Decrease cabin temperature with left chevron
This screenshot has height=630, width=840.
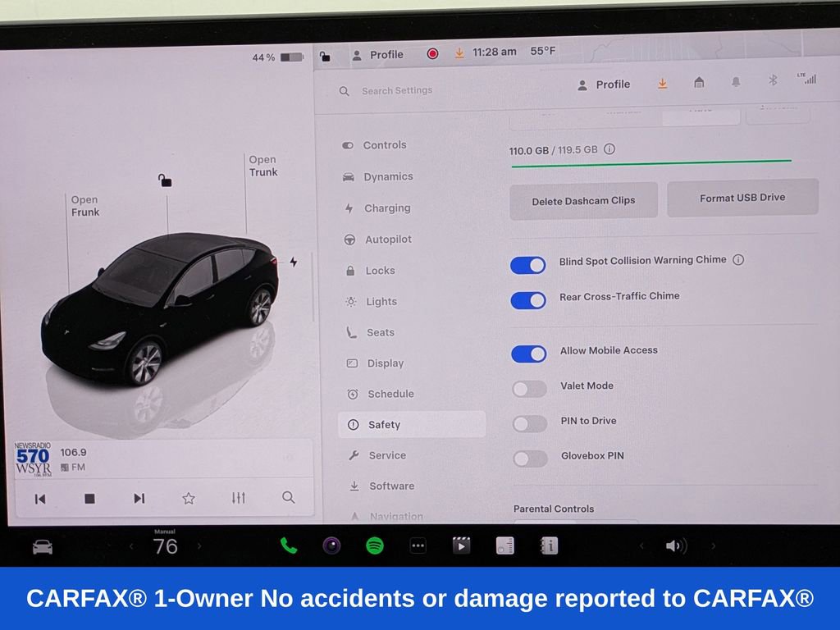point(131,546)
